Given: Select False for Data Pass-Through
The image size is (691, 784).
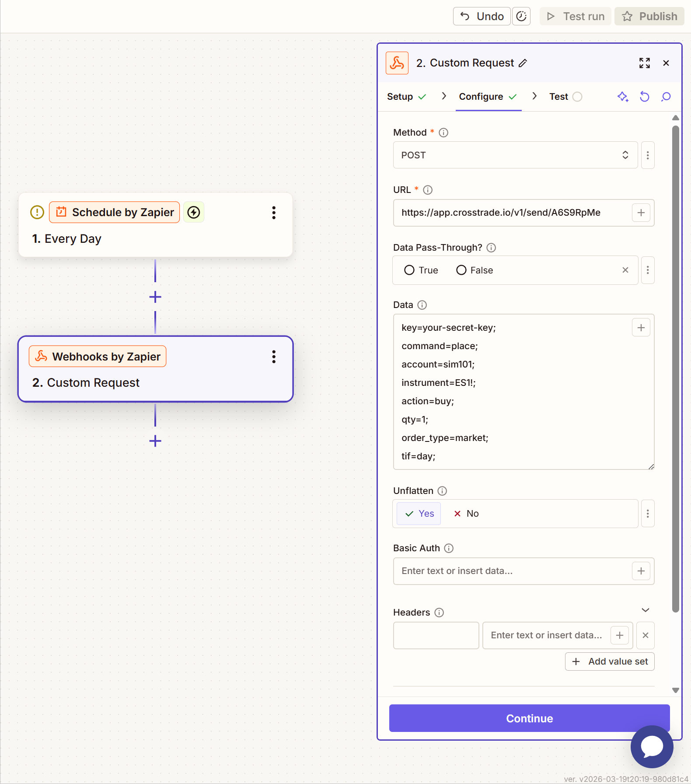Looking at the screenshot, I should pos(475,270).
